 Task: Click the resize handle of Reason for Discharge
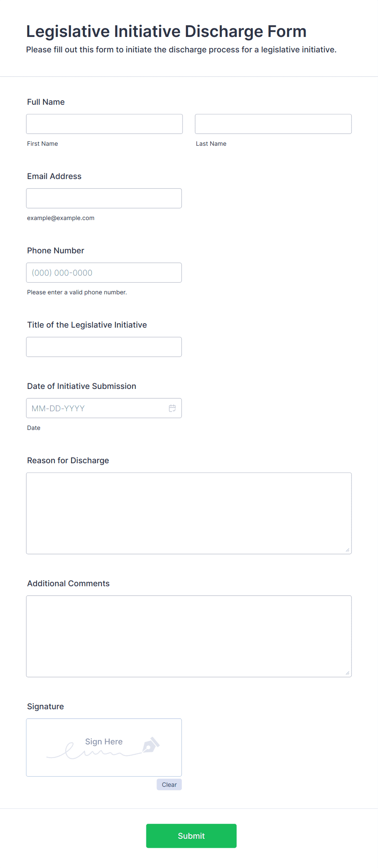348,550
